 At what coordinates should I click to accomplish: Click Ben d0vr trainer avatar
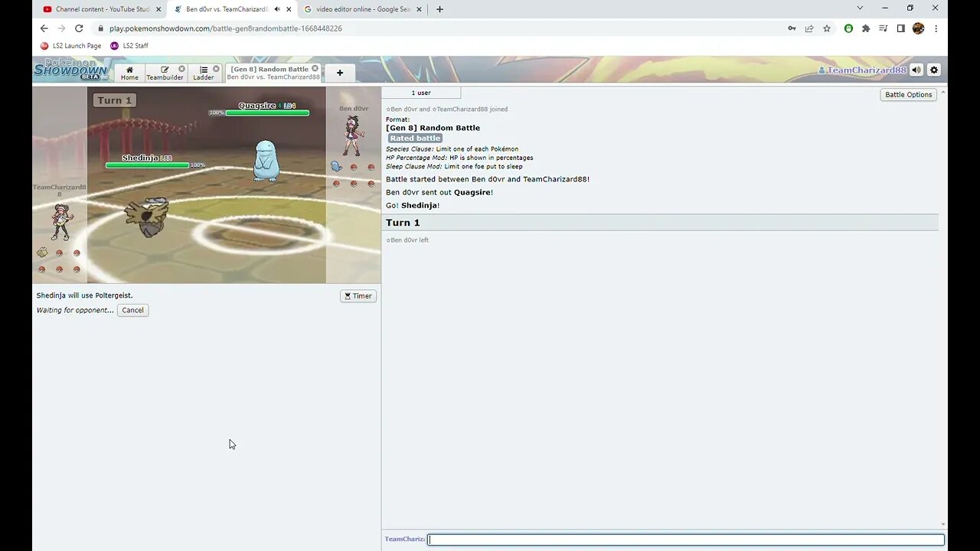(x=353, y=136)
